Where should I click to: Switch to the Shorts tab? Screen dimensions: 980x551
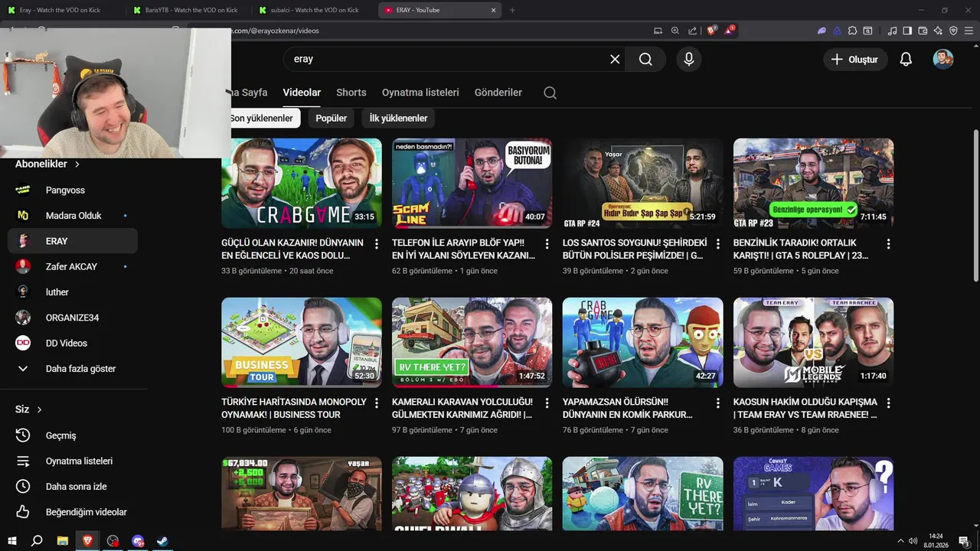click(x=351, y=92)
